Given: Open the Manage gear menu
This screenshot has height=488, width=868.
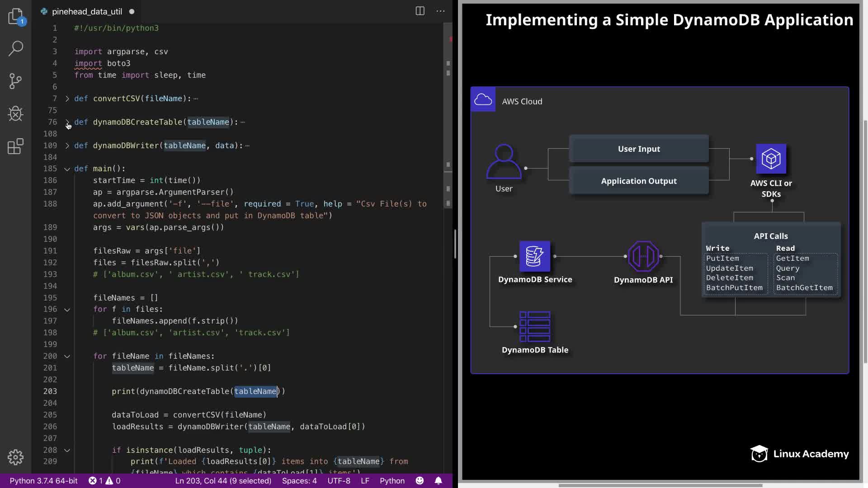Looking at the screenshot, I should click(x=15, y=457).
